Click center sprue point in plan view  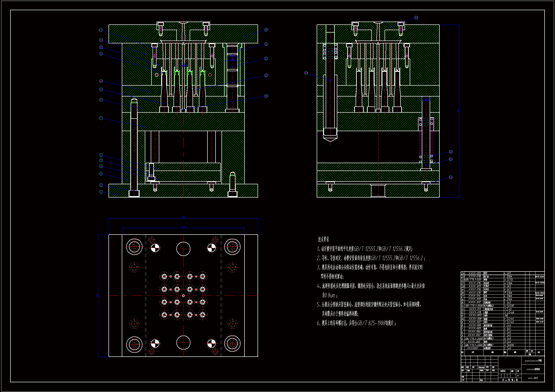183,296
